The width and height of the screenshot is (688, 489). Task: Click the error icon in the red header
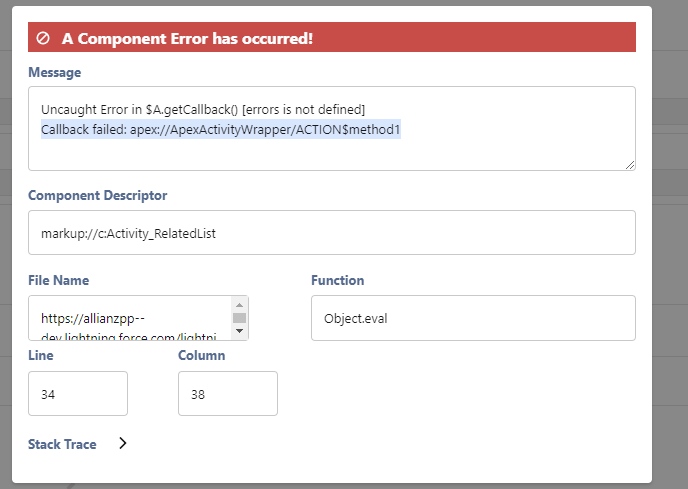pos(43,39)
